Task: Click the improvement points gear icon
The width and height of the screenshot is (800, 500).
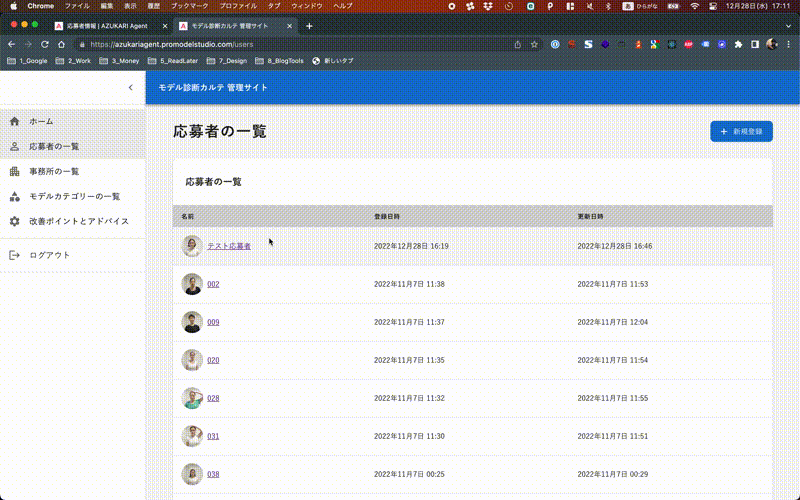Action: 14,221
